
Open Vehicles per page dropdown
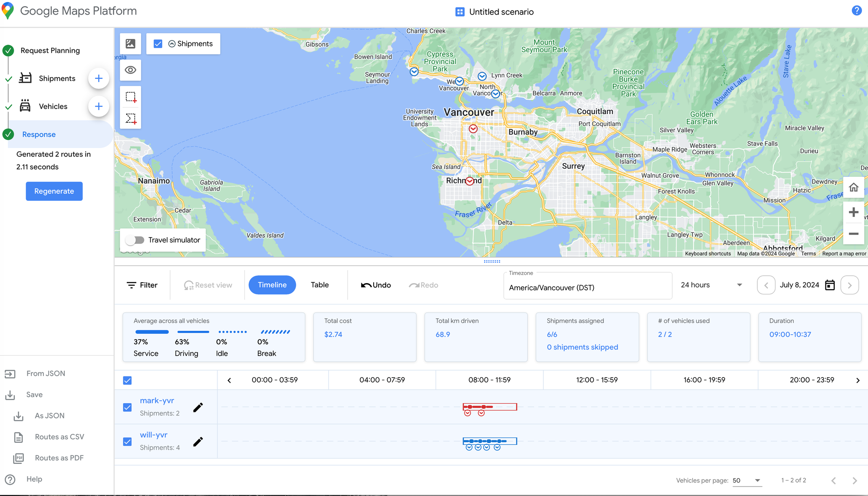click(746, 480)
